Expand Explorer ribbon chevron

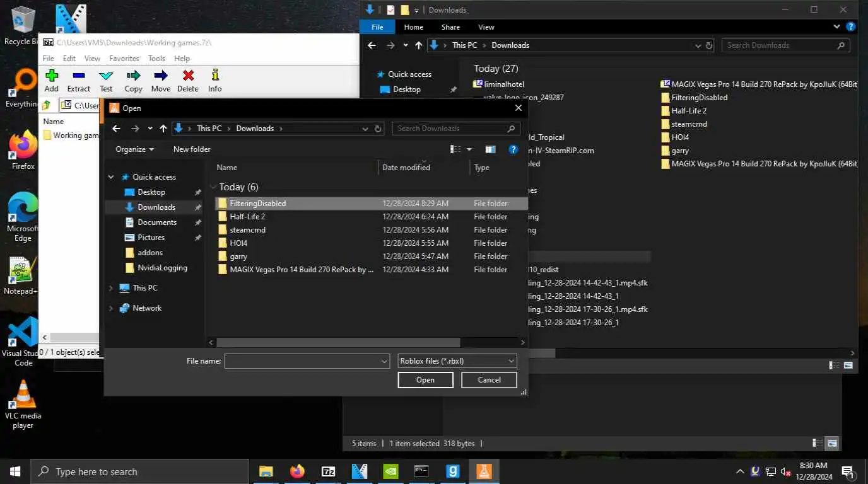tap(836, 27)
